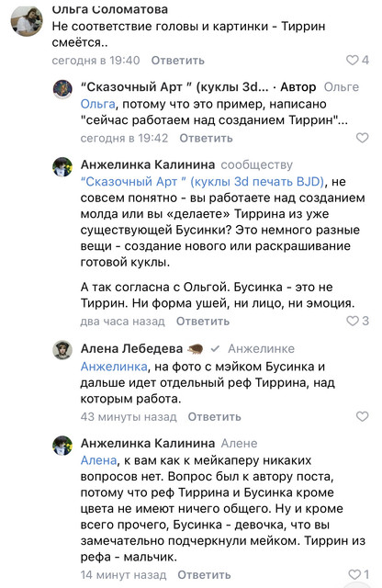Open the Алена mention in last comment
The image size is (382, 588).
(x=99, y=460)
